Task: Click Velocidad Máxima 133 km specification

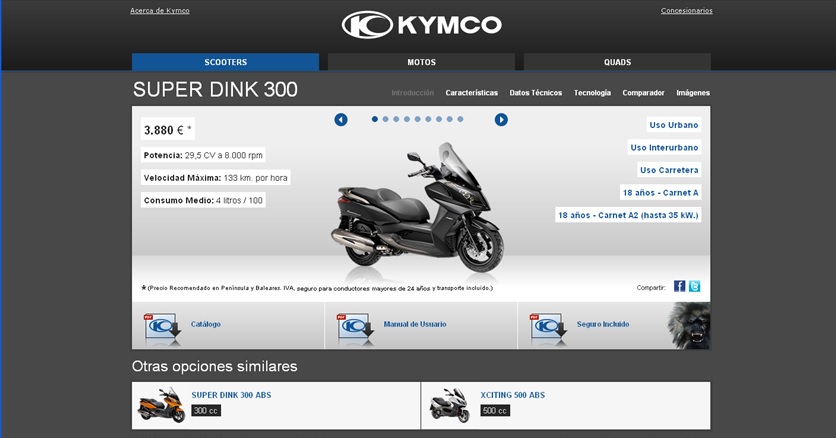Action: point(215,177)
